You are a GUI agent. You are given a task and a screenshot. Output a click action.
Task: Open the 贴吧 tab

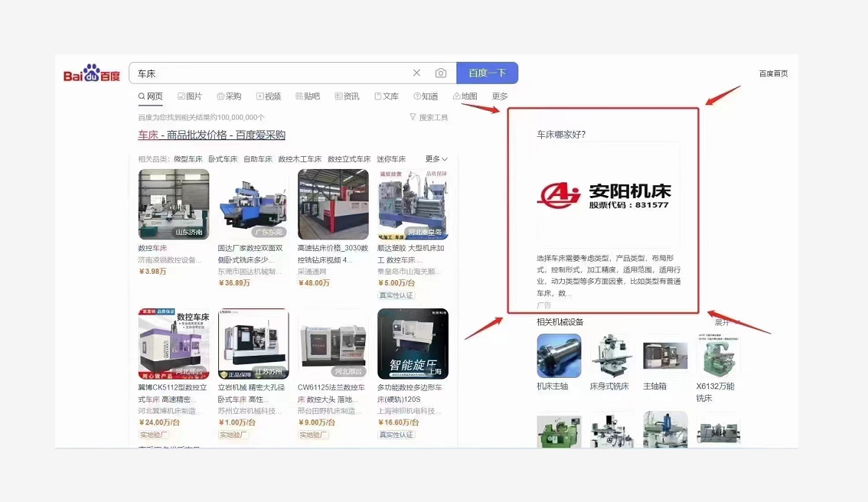308,96
